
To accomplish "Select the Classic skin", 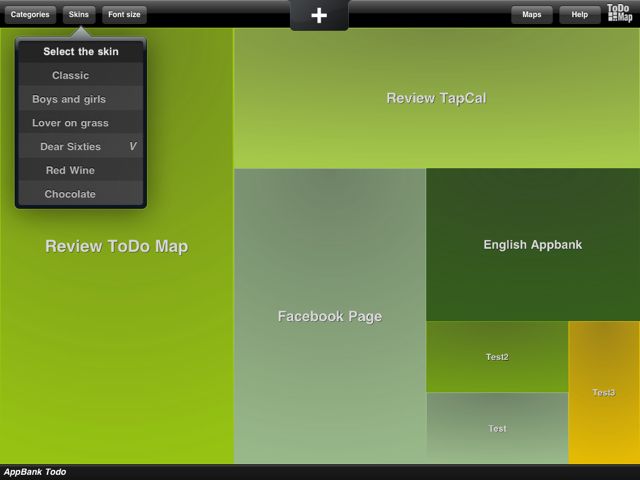I will (81, 75).
